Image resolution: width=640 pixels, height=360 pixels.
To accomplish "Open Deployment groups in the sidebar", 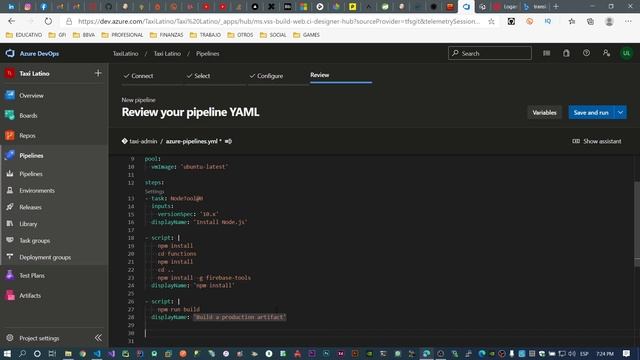I will pyautogui.click(x=45, y=258).
